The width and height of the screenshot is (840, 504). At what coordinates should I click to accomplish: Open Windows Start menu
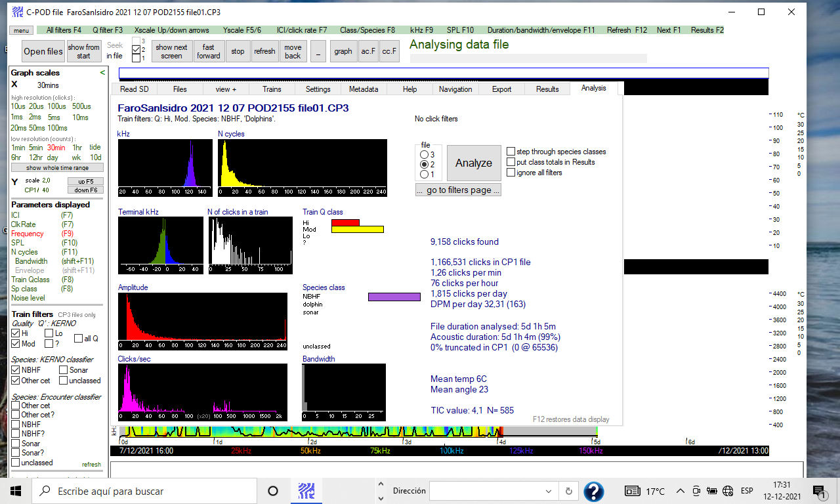pos(16,491)
